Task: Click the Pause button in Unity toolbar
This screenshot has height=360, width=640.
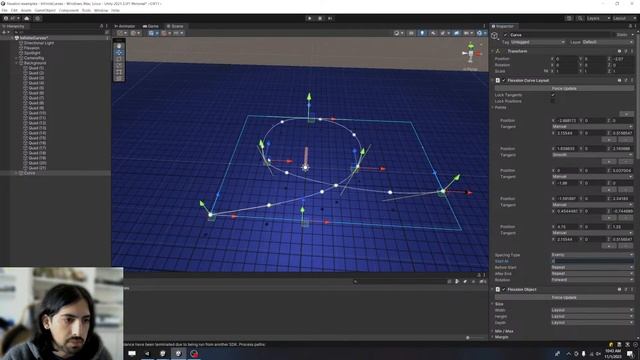Action: [320, 18]
